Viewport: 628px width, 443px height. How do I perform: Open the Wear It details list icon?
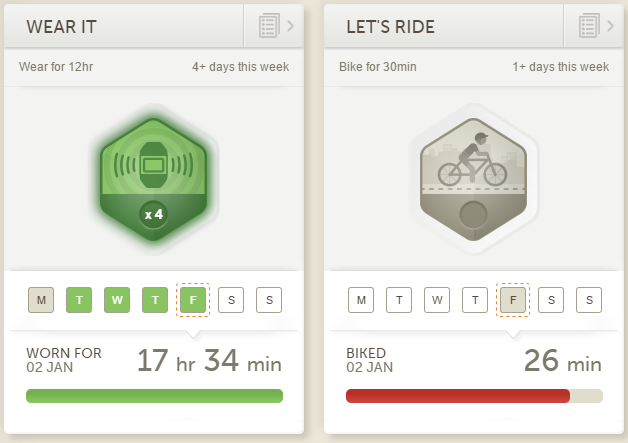coord(269,26)
